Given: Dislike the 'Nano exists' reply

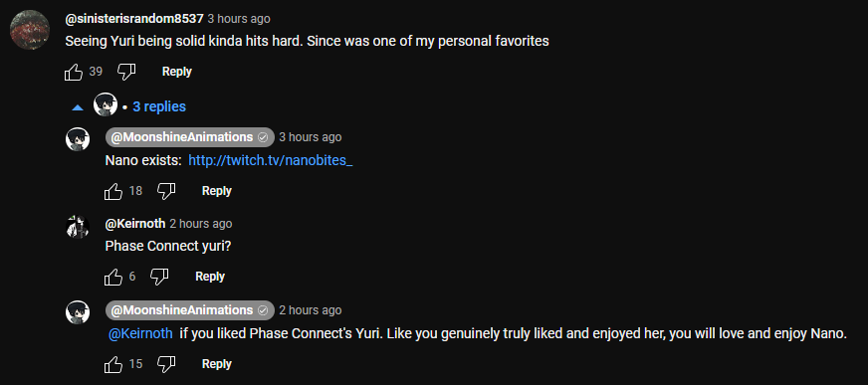Looking at the screenshot, I should click(166, 191).
